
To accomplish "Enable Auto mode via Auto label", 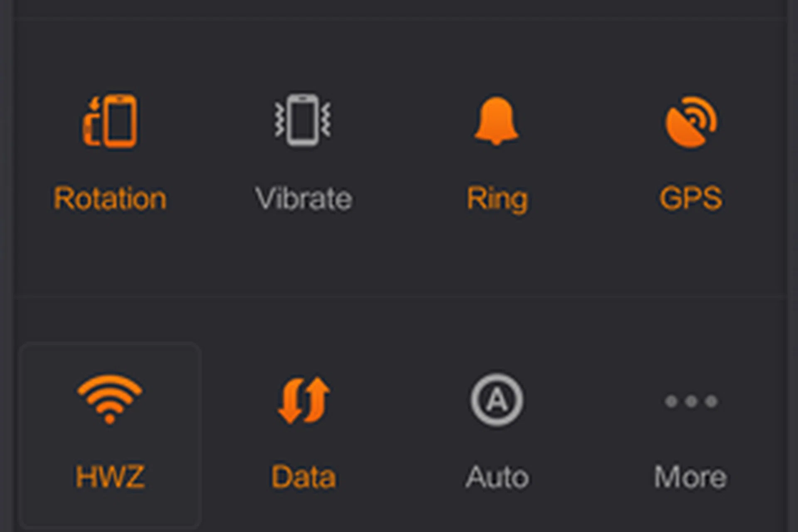I will (x=497, y=477).
